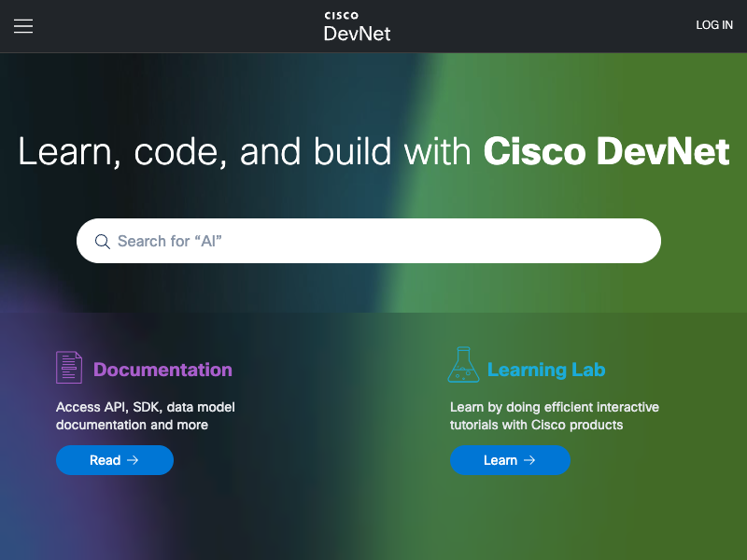Click the Learn button

point(510,460)
